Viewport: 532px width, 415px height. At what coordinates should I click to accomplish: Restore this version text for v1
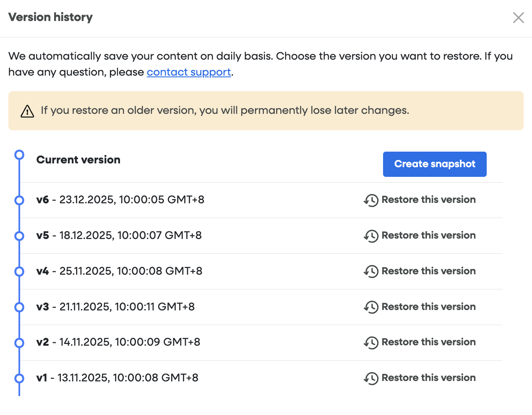[x=428, y=378]
